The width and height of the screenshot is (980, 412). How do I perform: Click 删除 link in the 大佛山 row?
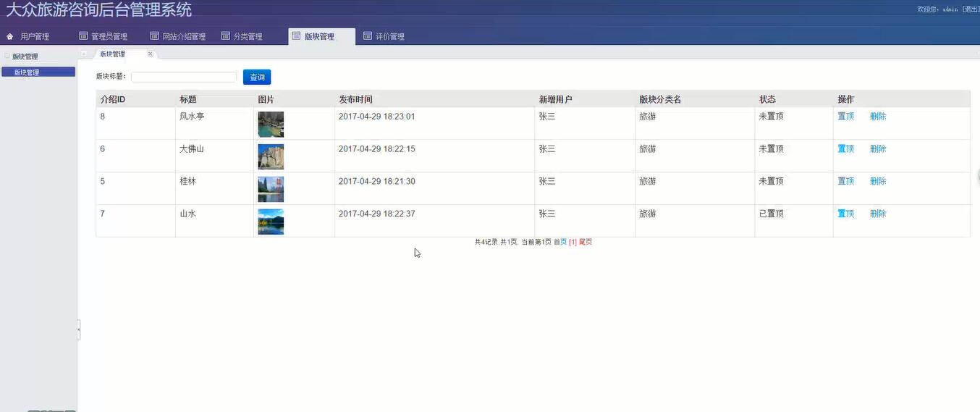click(x=878, y=149)
